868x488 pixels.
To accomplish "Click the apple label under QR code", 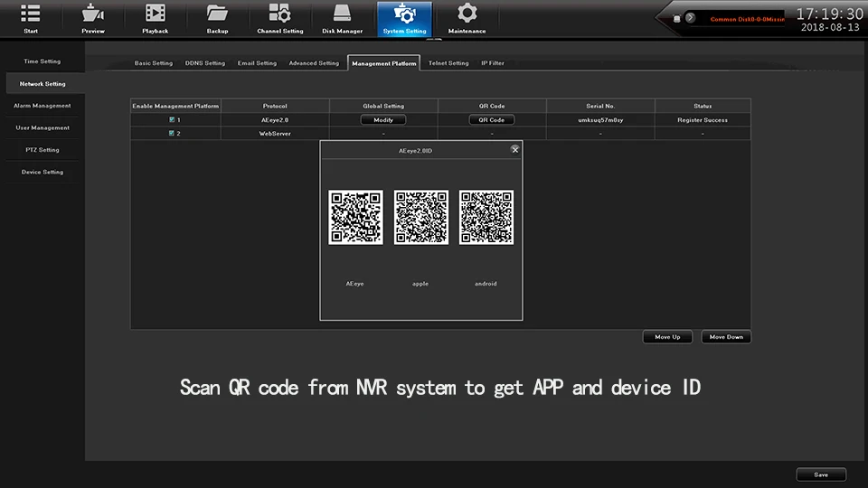I will coord(420,283).
